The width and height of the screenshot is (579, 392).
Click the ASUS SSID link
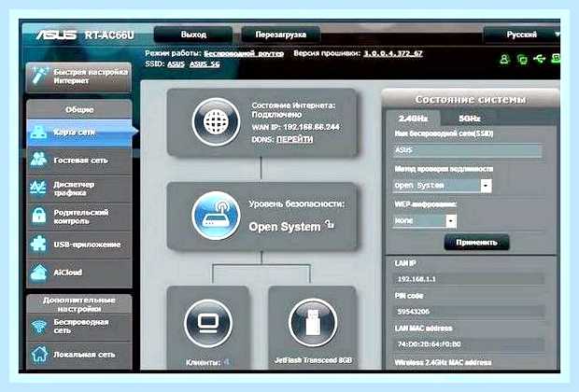[x=176, y=64]
